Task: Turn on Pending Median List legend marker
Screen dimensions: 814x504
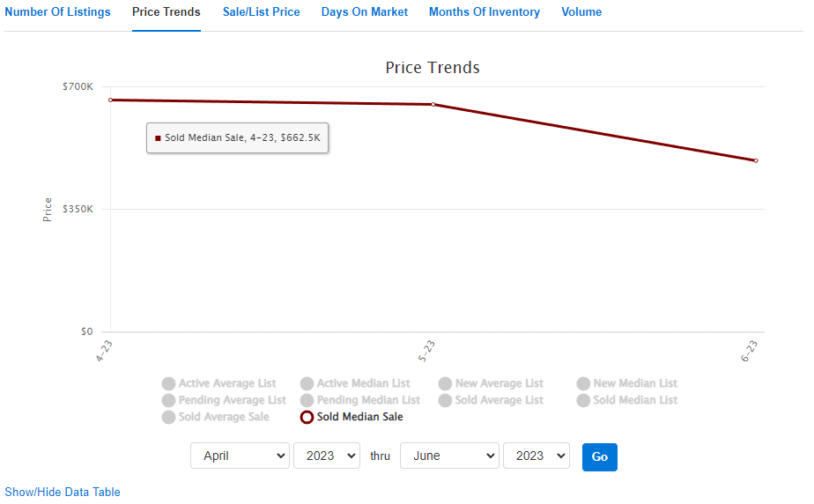Action: (307, 400)
